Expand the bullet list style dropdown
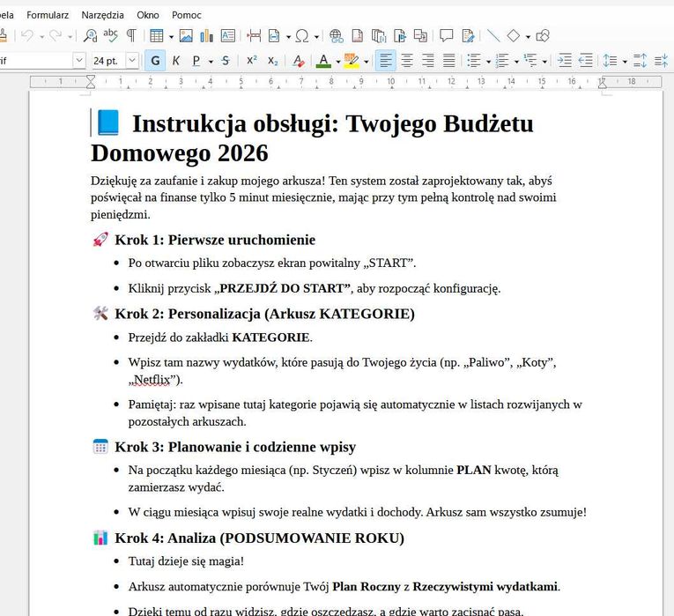The image size is (674, 616). (x=488, y=62)
